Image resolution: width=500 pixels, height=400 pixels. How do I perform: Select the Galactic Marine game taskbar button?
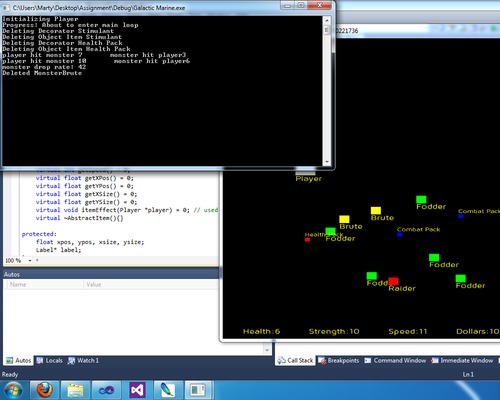tap(198, 390)
